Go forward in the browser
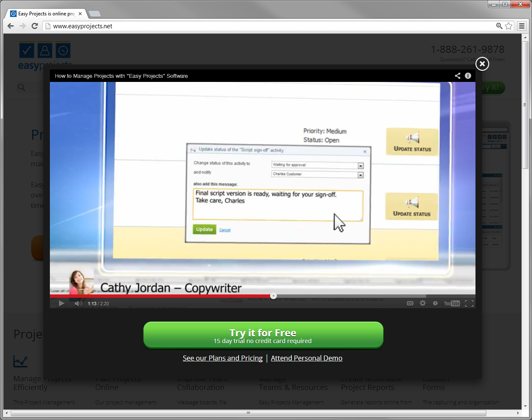532x420 pixels. [x=23, y=26]
